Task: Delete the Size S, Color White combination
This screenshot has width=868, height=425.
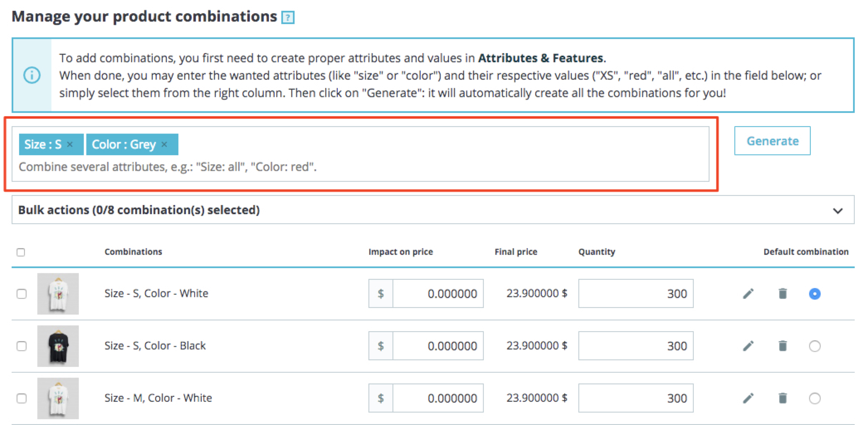Action: (783, 294)
